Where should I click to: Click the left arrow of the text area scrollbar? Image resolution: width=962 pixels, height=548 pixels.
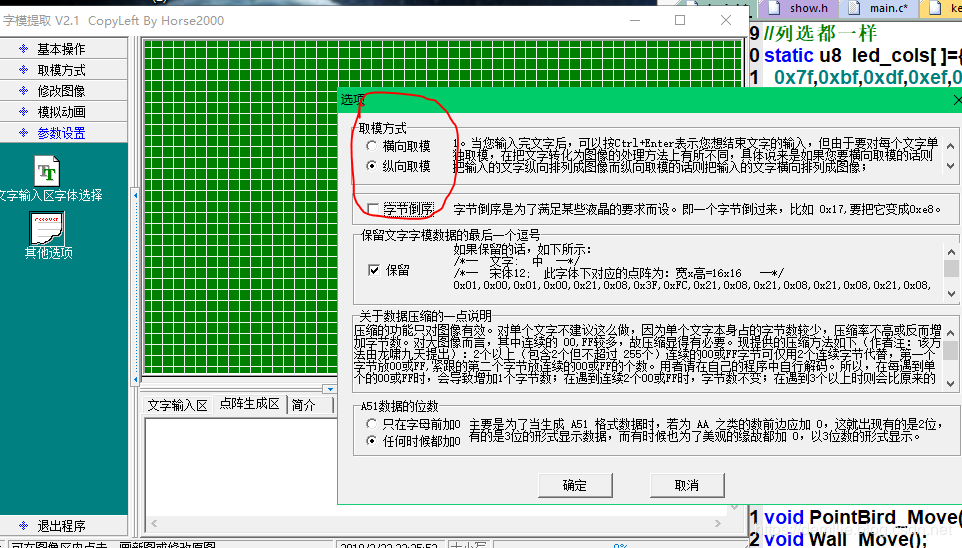click(x=154, y=523)
